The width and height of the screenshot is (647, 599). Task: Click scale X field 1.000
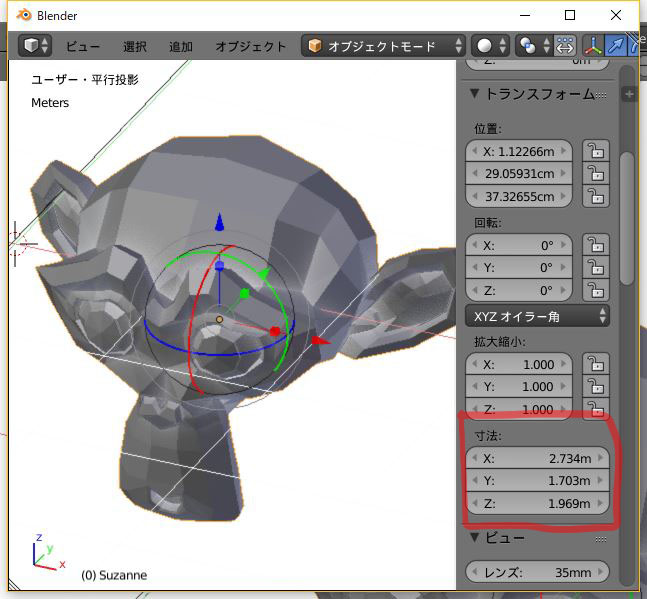(x=519, y=364)
